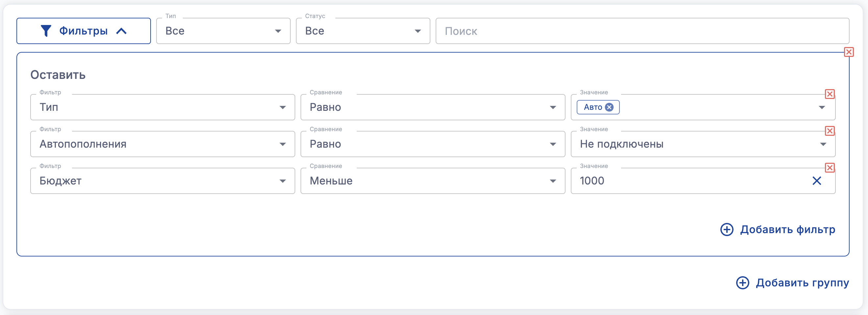The height and width of the screenshot is (315, 868).
Task: Focus the Поиск search field
Action: 642,31
